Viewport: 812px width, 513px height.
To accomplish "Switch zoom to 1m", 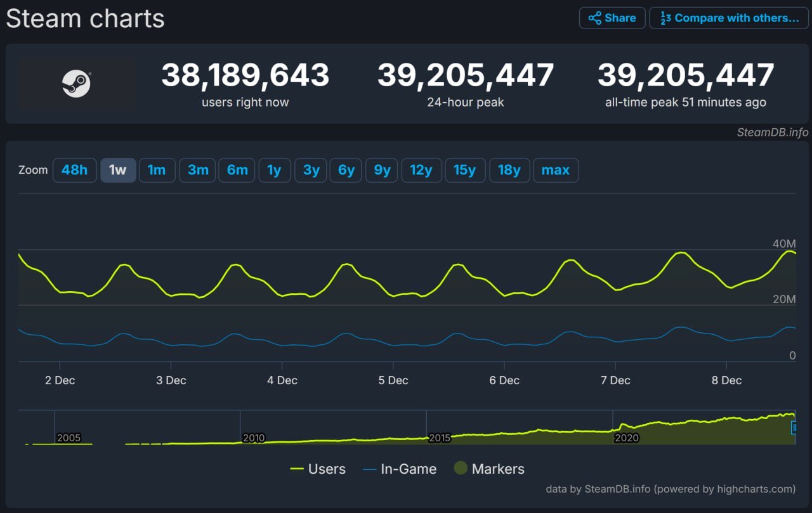I will coord(157,170).
